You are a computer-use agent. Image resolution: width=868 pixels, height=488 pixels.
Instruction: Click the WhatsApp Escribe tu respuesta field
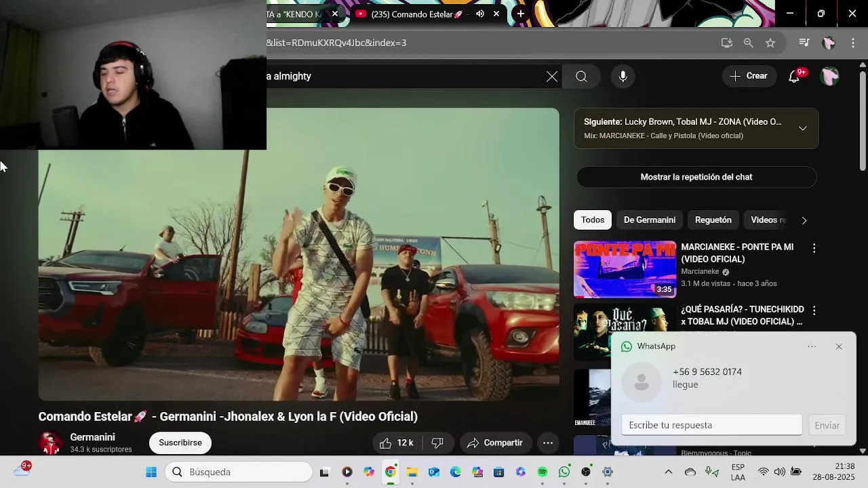click(711, 425)
